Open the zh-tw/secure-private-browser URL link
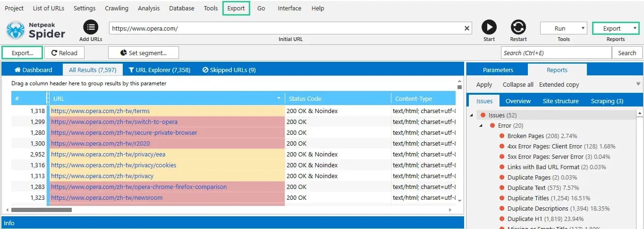644x229 pixels. 124,132
